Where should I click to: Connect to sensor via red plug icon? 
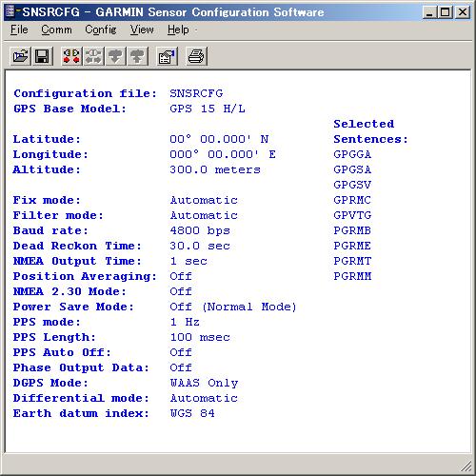point(71,56)
